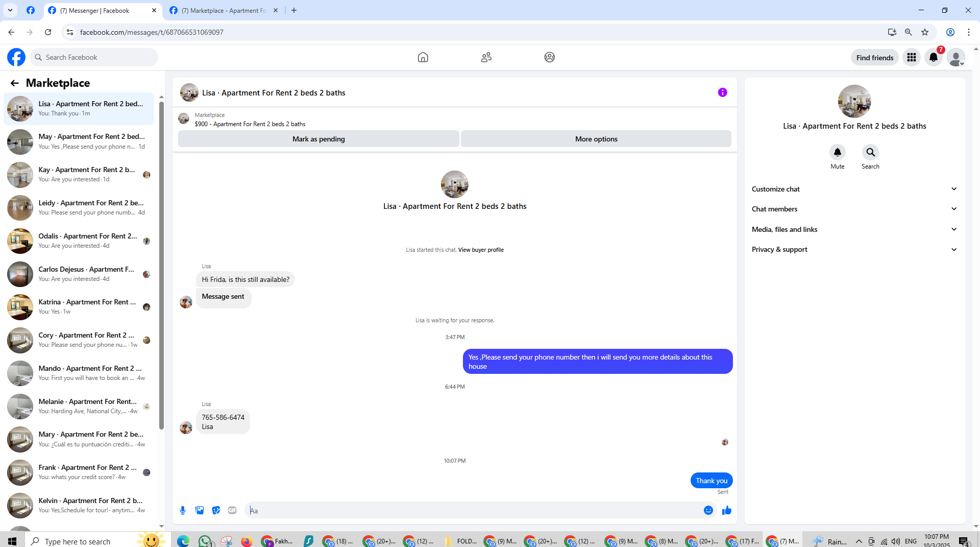Screen dimensions: 980x547
Task: Open Microsoft Edge from the taskbar
Action: [x=183, y=541]
